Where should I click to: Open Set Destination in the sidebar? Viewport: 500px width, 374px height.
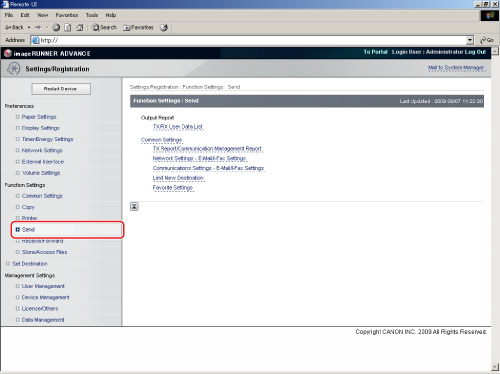[30, 264]
